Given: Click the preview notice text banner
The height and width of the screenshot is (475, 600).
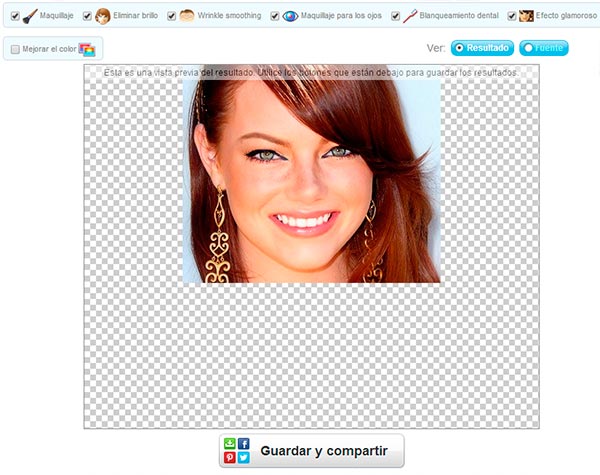Looking at the screenshot, I should click(x=311, y=72).
